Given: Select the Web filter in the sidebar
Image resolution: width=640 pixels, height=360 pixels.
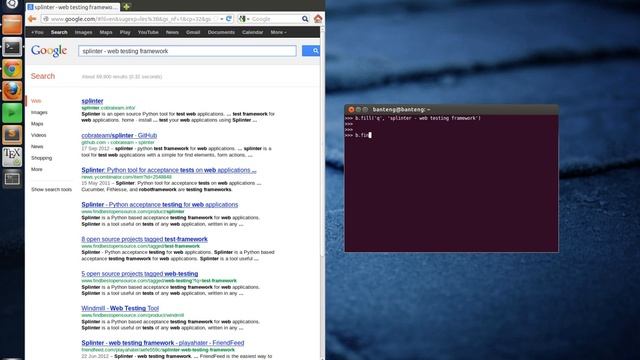Looking at the screenshot, I should (36, 101).
